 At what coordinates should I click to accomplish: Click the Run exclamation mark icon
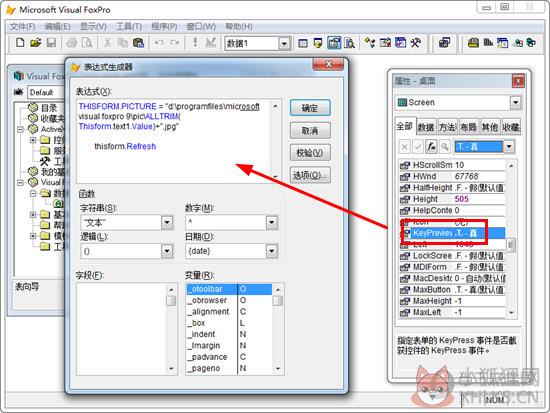195,43
